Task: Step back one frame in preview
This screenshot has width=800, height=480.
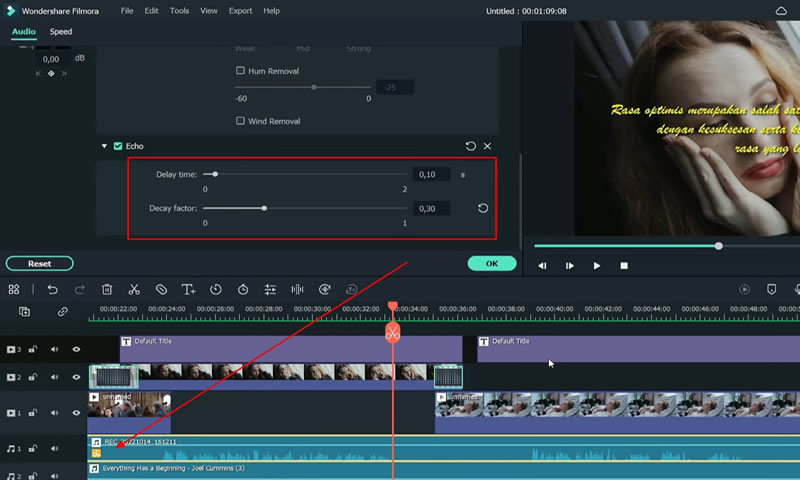Action: tap(542, 266)
